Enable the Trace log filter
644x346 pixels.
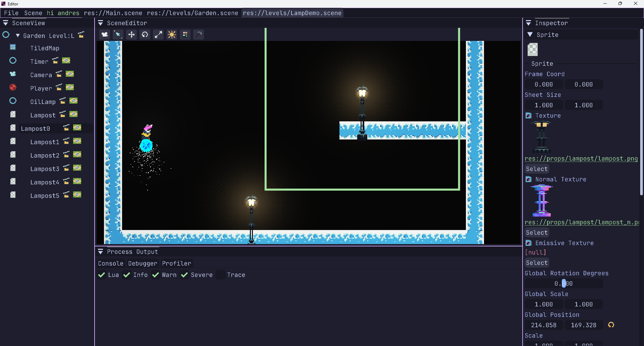point(220,275)
